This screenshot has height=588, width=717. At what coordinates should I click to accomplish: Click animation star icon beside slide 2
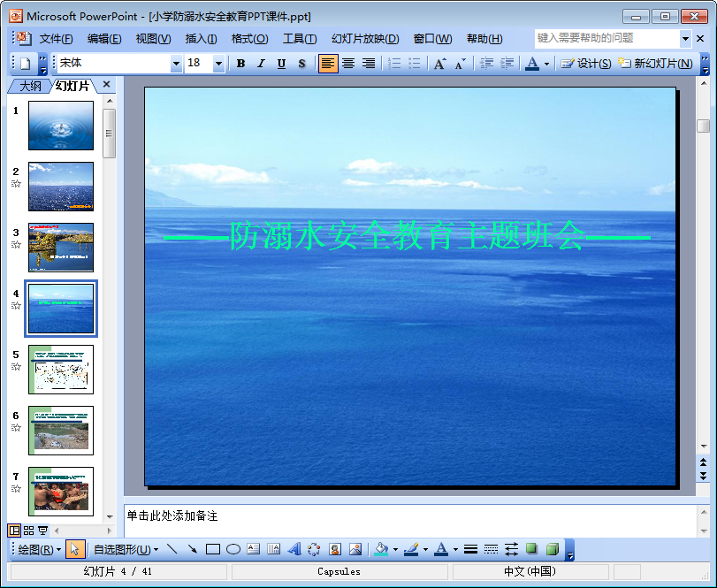(16, 184)
